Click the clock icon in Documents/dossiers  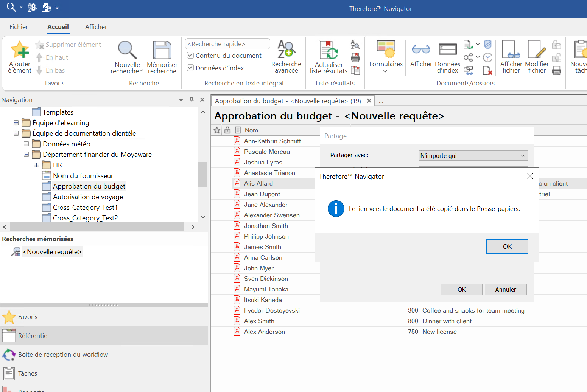[x=488, y=57]
